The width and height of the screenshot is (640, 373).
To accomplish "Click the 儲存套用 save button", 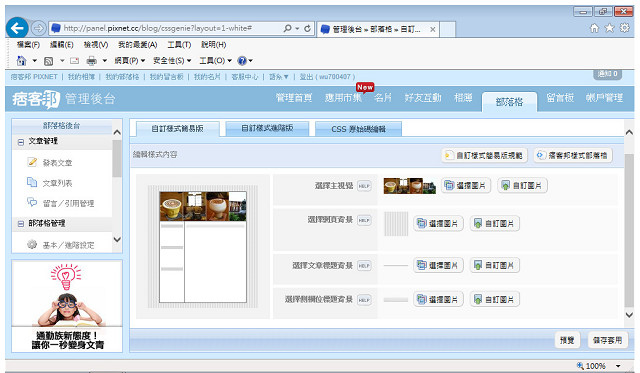I will (x=607, y=340).
